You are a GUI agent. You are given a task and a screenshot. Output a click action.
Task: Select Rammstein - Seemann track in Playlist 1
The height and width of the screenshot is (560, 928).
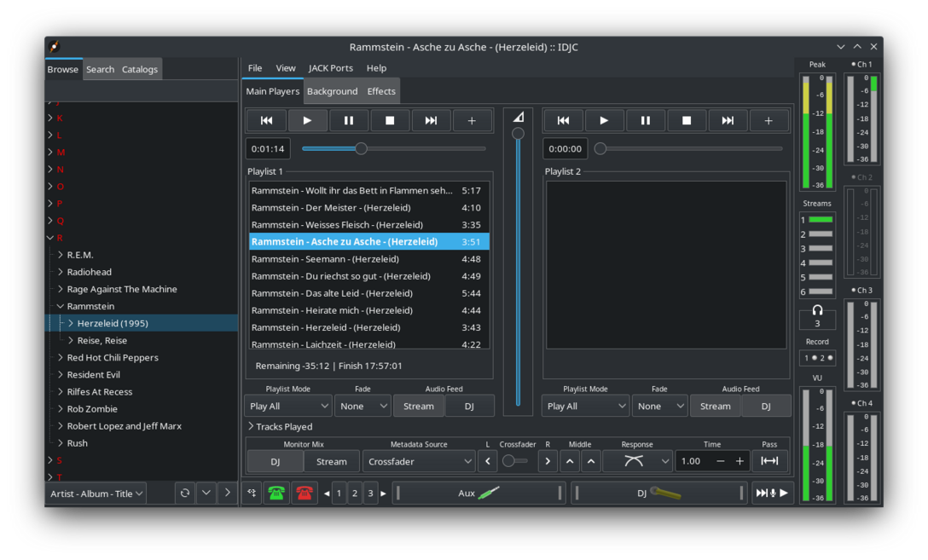tap(324, 259)
